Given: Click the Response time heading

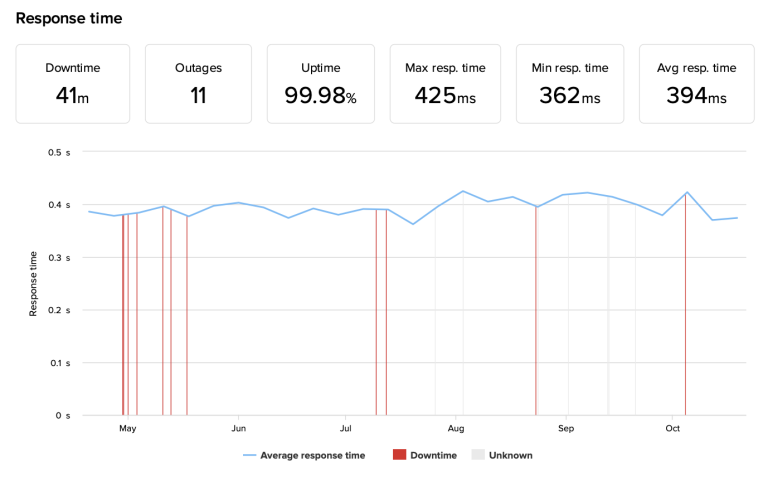Looking at the screenshot, I should click(69, 18).
